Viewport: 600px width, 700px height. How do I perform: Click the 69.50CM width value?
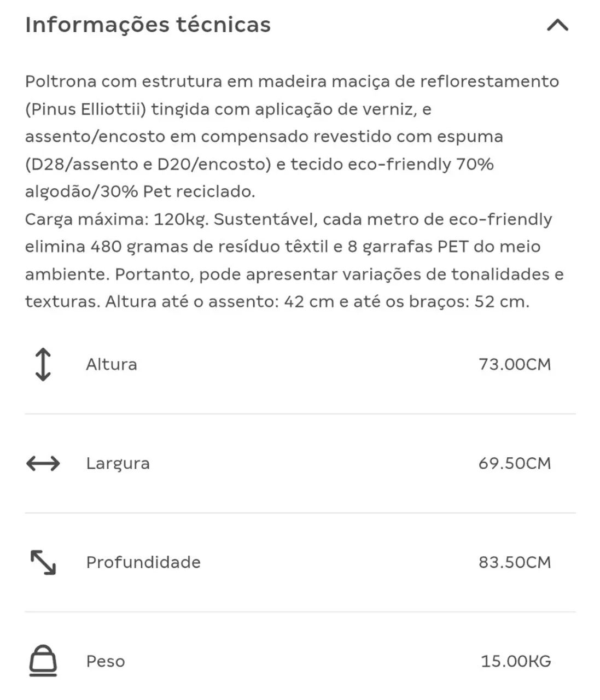coord(515,464)
